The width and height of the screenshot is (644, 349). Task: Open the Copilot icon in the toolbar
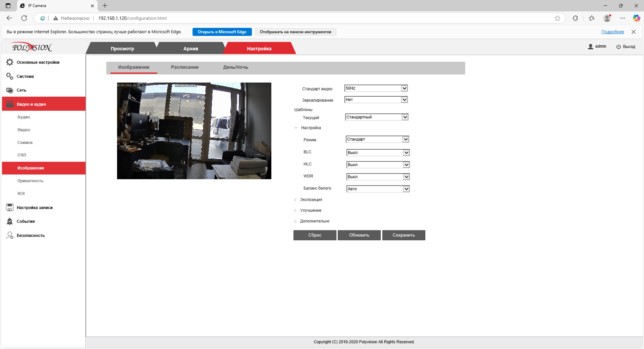tap(636, 18)
